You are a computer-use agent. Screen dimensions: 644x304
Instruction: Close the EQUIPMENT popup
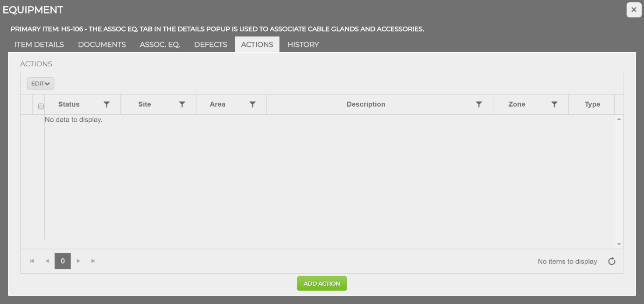[633, 9]
